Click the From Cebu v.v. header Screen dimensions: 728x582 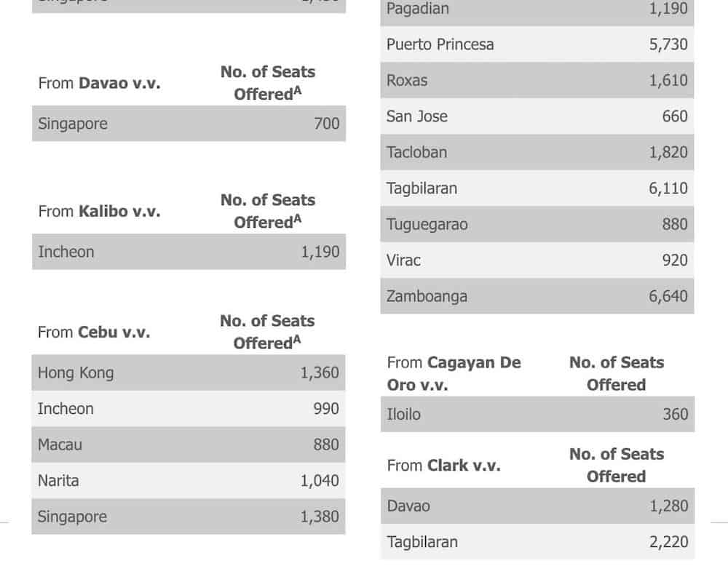[94, 332]
